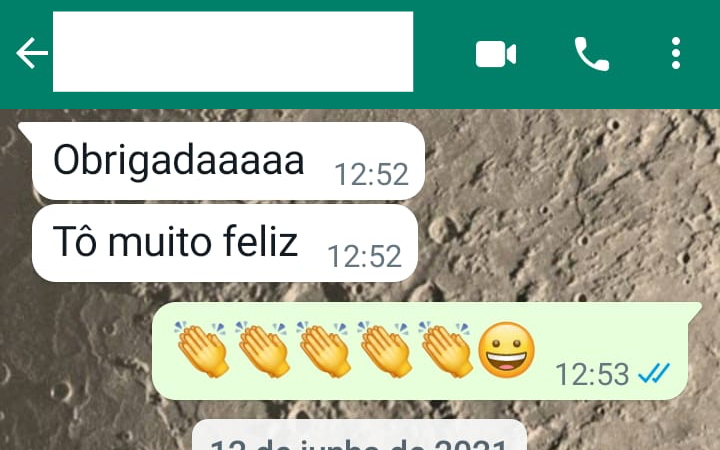Tap the grinning face emoji
Image resolution: width=720 pixels, height=450 pixels.
(506, 349)
